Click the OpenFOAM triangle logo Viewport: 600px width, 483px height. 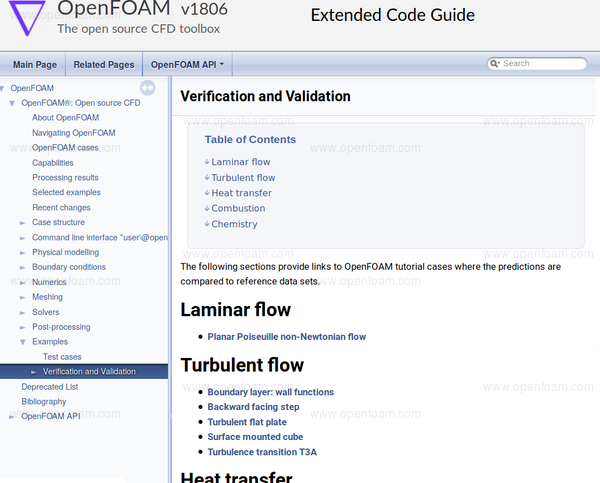(x=27, y=17)
